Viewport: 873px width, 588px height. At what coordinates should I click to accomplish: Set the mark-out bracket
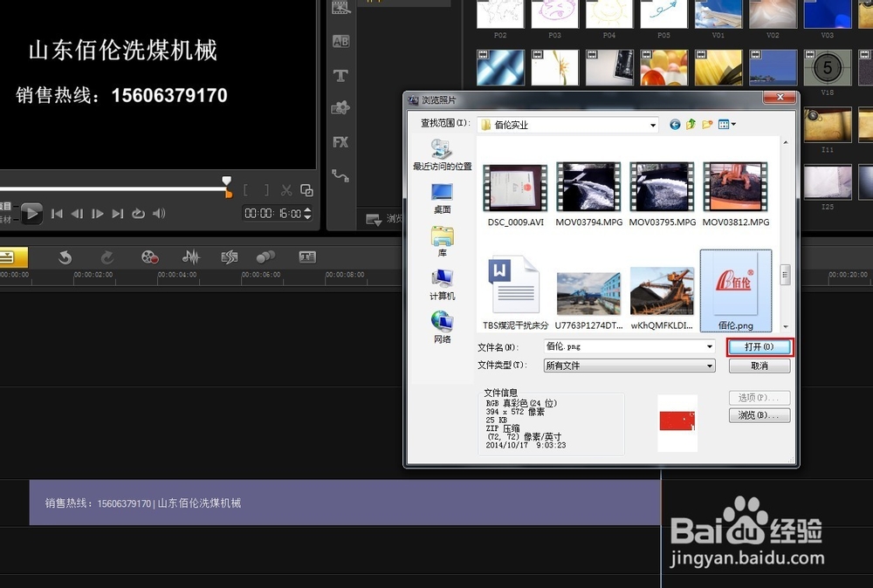(266, 190)
